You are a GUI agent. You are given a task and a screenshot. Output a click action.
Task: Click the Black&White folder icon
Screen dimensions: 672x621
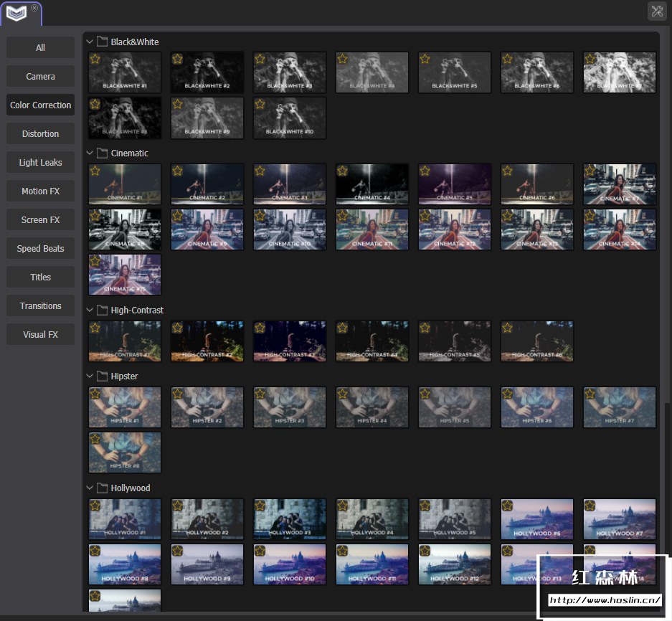tap(102, 41)
